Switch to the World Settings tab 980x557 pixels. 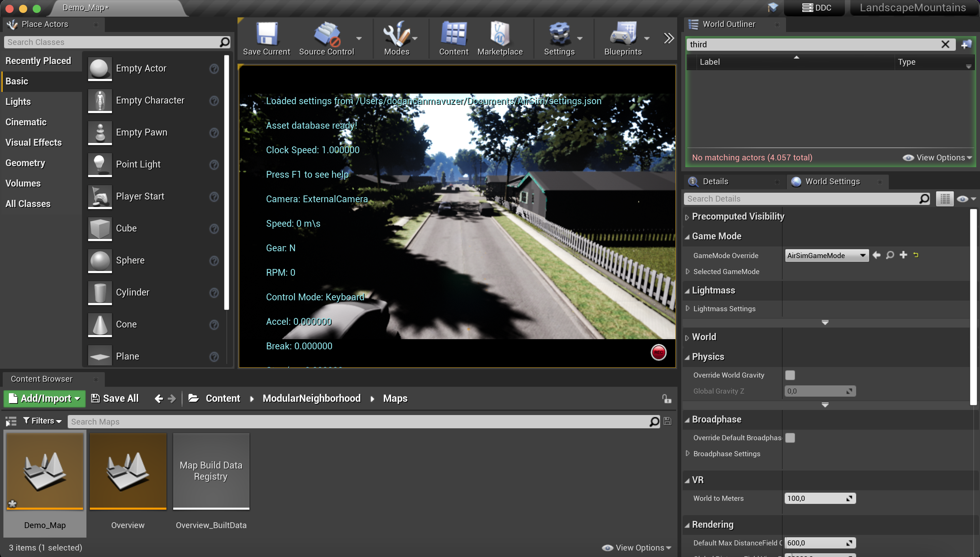[832, 182]
